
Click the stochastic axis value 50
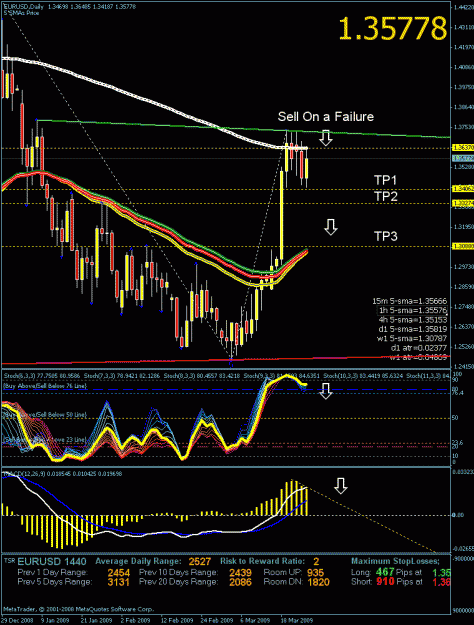[455, 418]
